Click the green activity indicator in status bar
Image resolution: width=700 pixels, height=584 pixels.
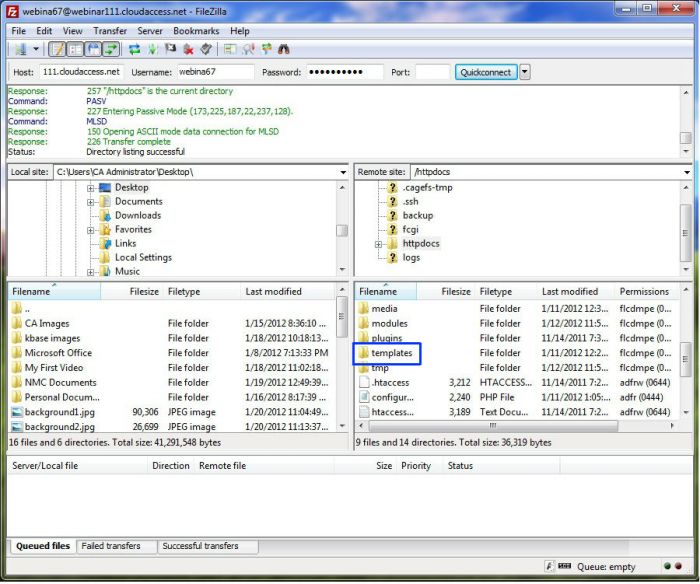tap(667, 567)
